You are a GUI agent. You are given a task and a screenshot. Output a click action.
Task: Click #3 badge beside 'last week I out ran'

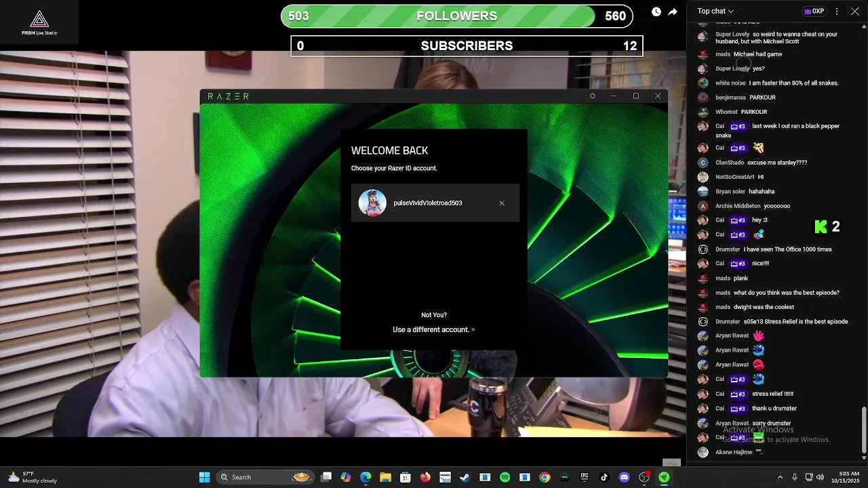738,126
